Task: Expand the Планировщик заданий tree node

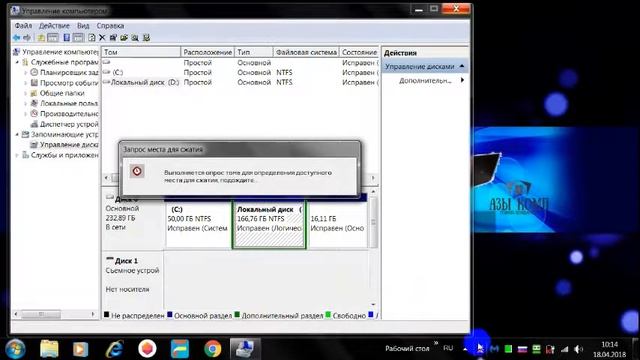Action: [25, 73]
